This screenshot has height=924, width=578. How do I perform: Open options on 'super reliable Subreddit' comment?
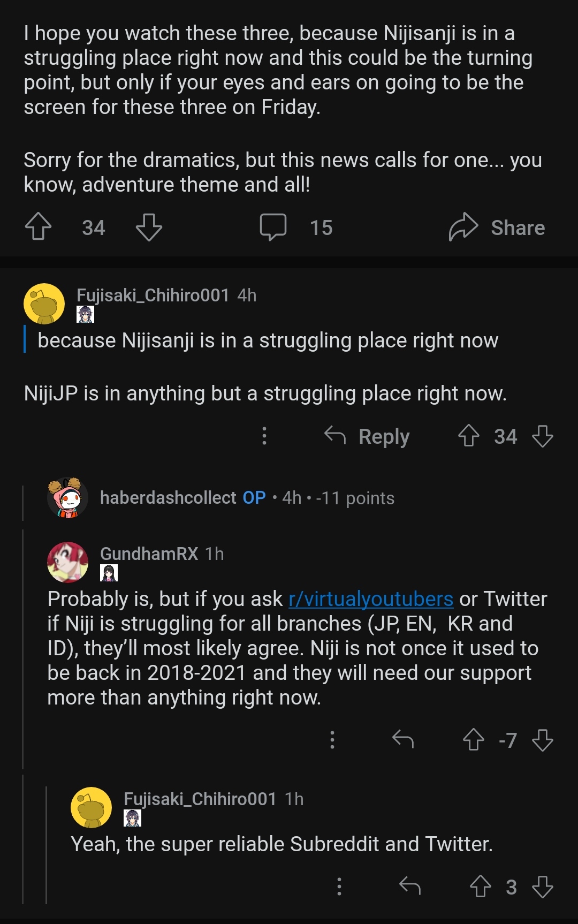click(x=339, y=887)
